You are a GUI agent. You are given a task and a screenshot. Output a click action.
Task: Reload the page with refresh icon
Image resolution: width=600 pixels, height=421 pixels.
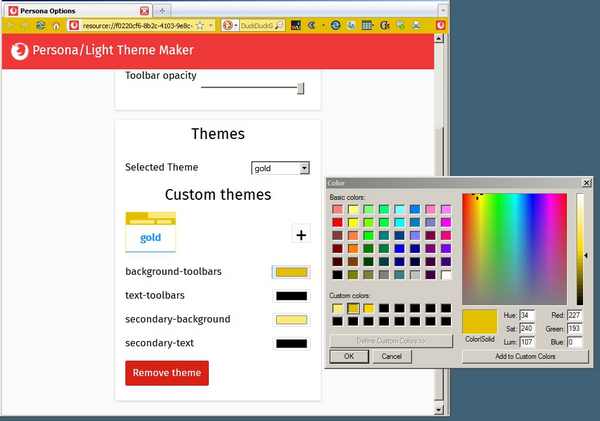[41, 26]
